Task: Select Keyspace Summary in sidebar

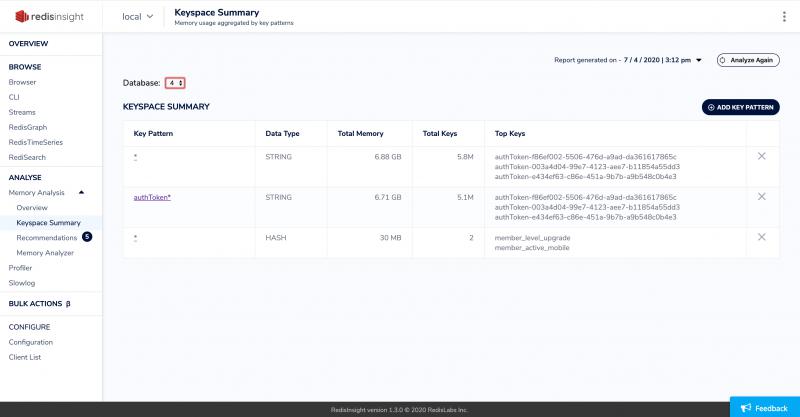Action: (x=48, y=223)
